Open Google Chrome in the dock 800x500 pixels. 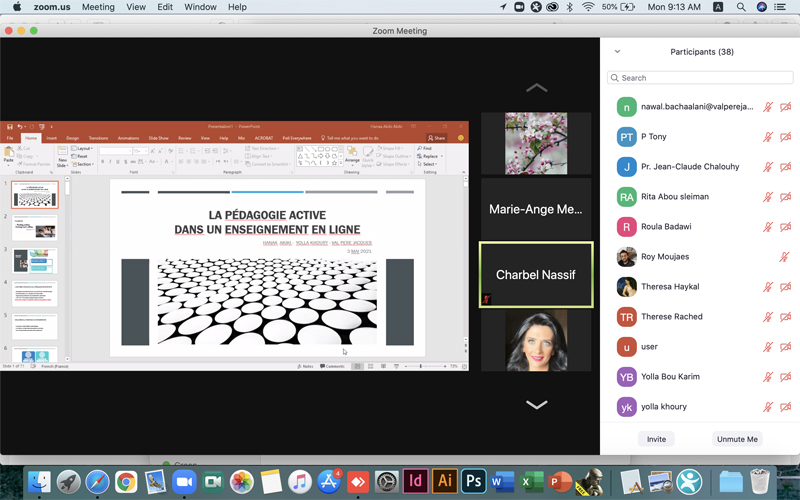tap(126, 481)
